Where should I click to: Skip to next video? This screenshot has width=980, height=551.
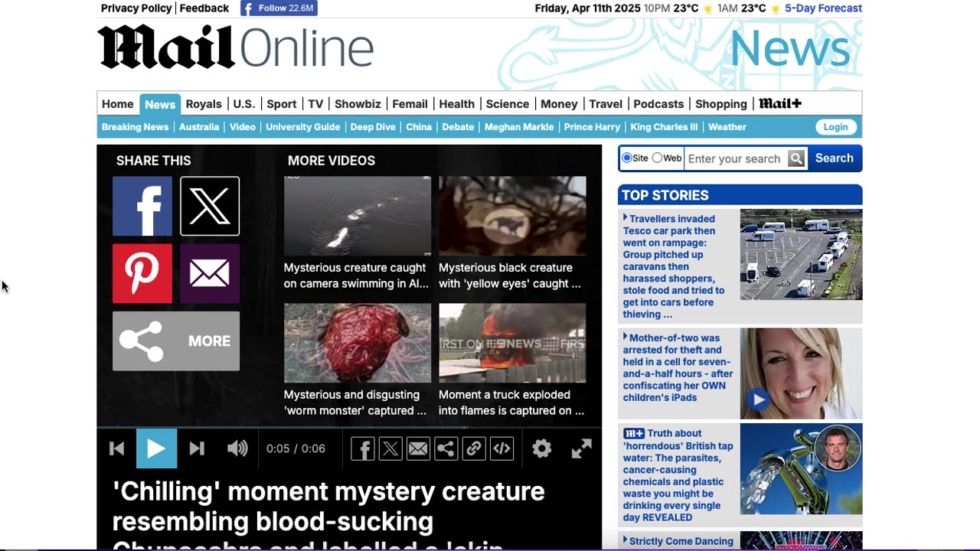(197, 448)
